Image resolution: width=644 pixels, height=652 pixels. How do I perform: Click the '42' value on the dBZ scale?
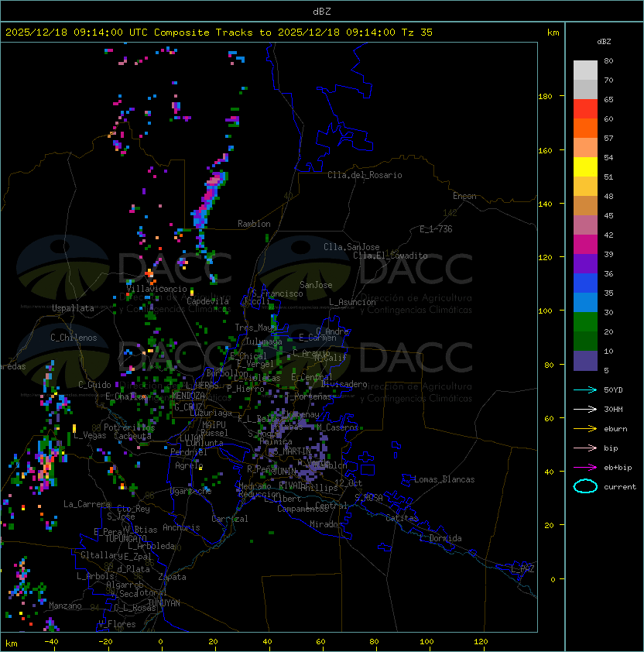(x=608, y=235)
